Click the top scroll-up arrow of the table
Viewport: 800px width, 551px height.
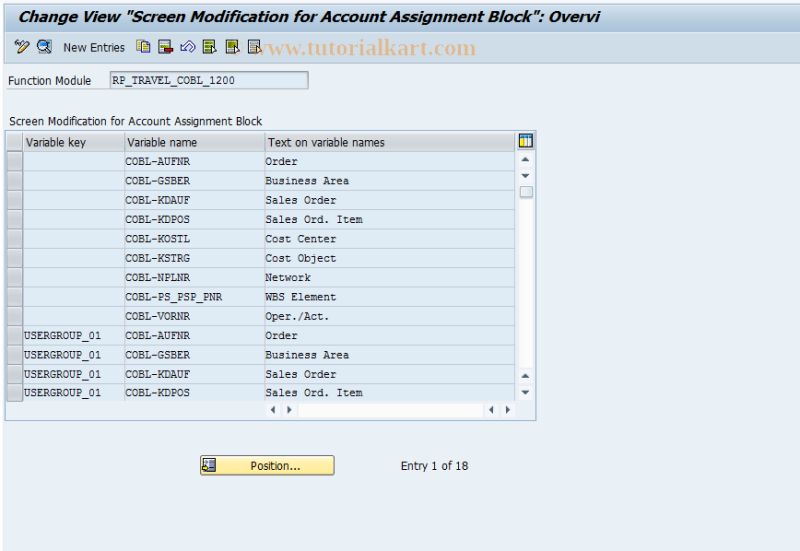tap(526, 160)
